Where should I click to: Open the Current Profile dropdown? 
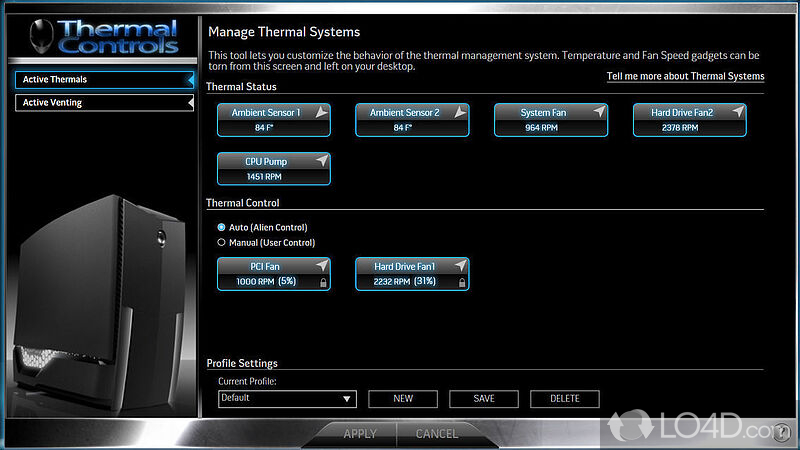(287, 399)
